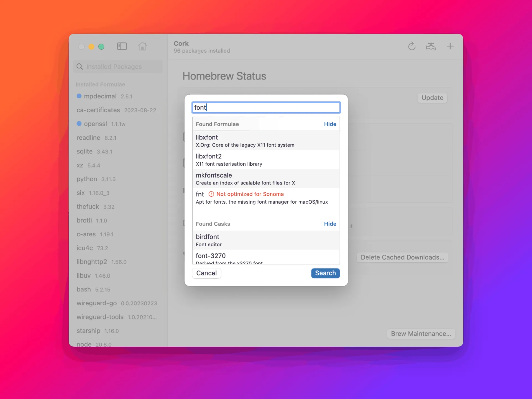The height and width of the screenshot is (399, 532).
Task: Click the plus install package icon
Action: (450, 46)
